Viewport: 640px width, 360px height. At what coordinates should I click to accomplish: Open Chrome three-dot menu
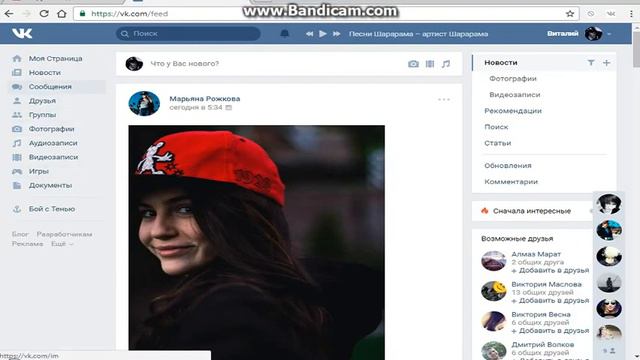(x=631, y=13)
